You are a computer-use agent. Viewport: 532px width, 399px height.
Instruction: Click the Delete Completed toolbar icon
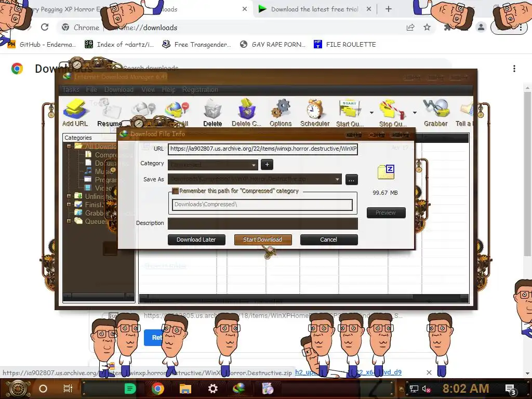click(x=246, y=113)
